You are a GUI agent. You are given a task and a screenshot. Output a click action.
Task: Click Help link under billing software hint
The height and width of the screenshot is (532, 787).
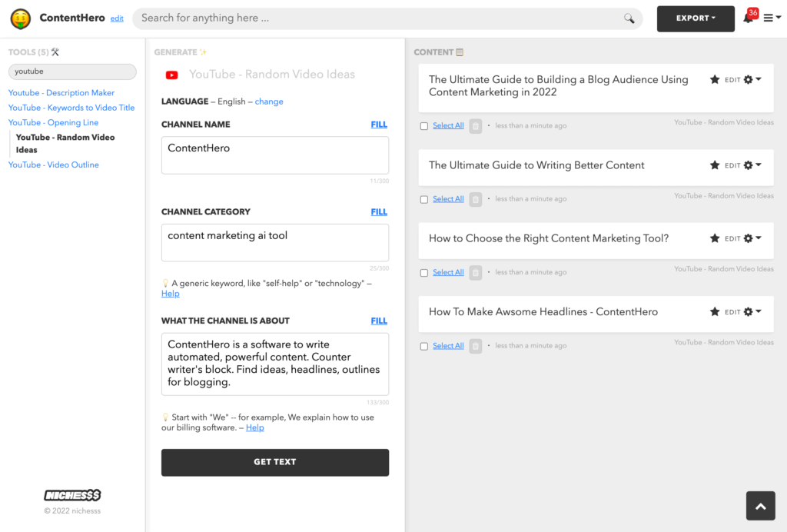click(x=255, y=427)
